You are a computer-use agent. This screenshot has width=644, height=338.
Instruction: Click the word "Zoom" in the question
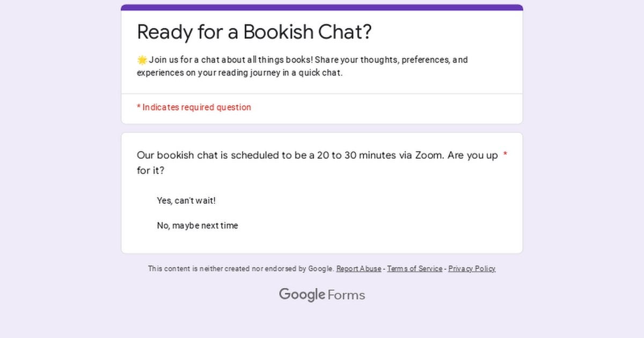pos(428,156)
